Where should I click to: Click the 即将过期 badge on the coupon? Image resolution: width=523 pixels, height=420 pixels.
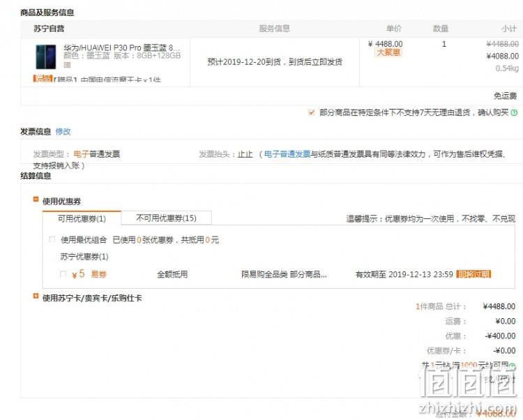click(x=473, y=274)
